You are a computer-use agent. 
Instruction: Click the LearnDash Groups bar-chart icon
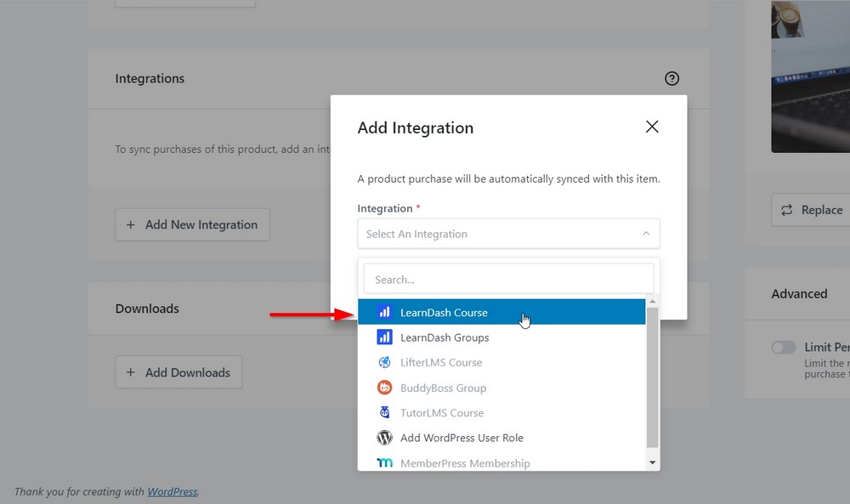(385, 337)
